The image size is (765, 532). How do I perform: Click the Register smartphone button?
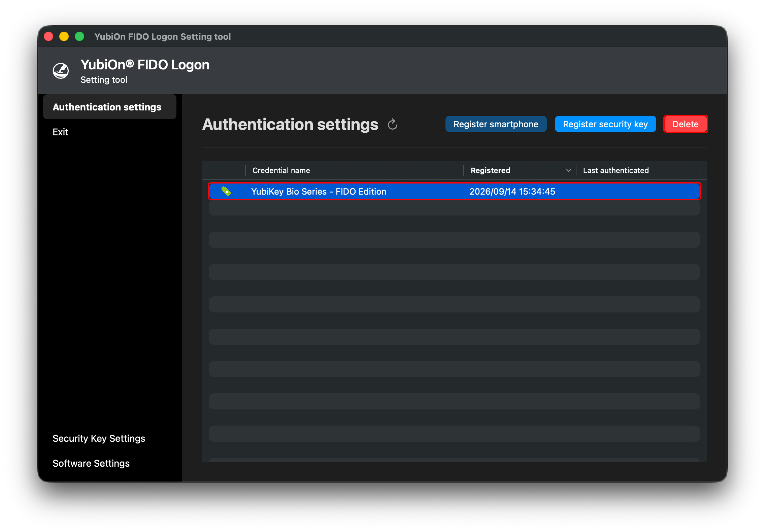[x=496, y=124]
